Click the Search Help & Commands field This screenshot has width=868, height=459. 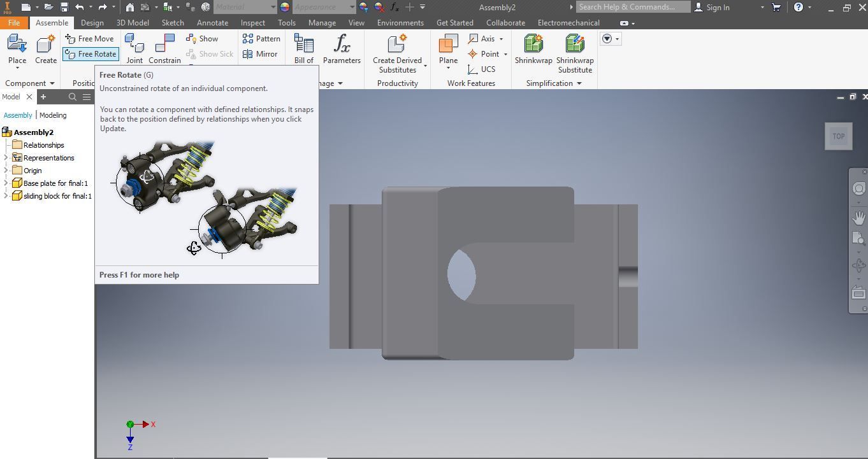pos(633,7)
